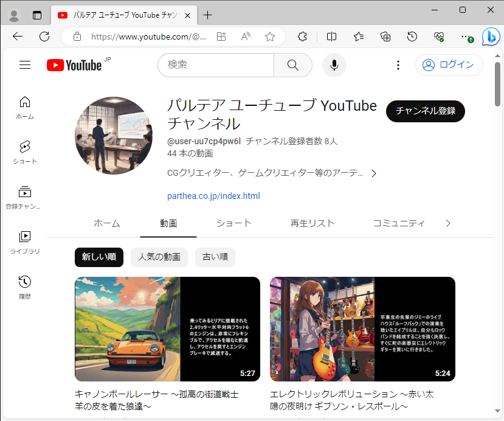Open browser History clock icon
The height and width of the screenshot is (421, 504).
pyautogui.click(x=412, y=37)
